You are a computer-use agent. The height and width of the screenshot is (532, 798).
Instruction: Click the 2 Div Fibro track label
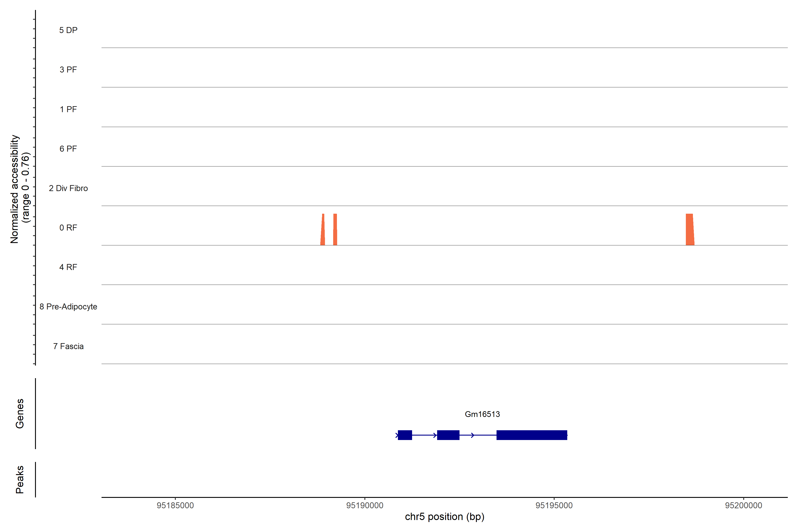coord(68,188)
